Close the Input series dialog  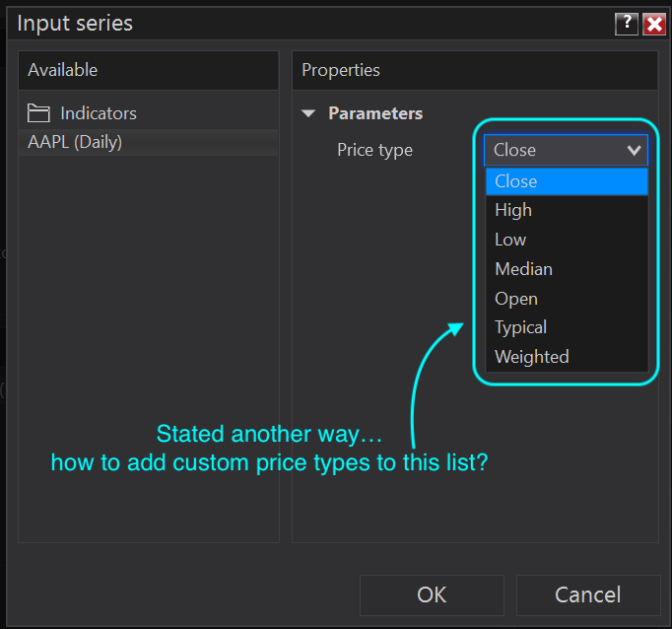tap(653, 25)
